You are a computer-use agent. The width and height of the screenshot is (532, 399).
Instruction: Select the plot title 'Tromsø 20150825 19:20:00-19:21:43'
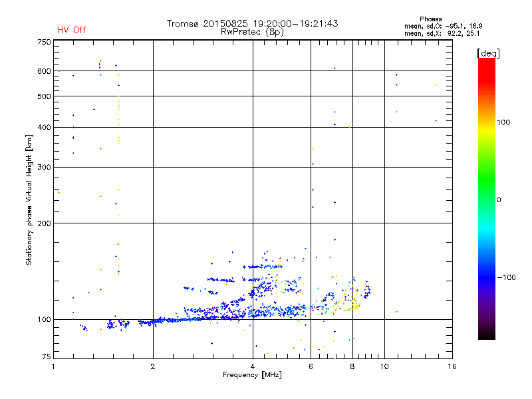[x=252, y=23]
